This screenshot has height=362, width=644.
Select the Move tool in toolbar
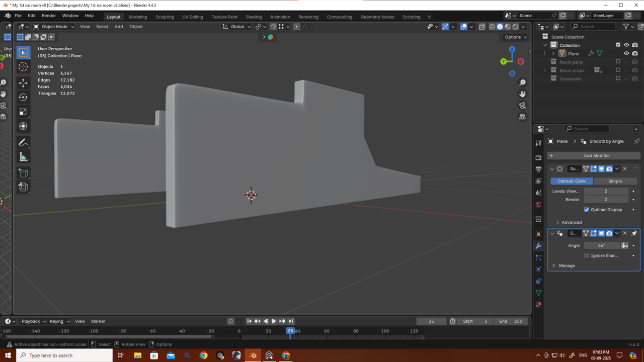pos(23,82)
